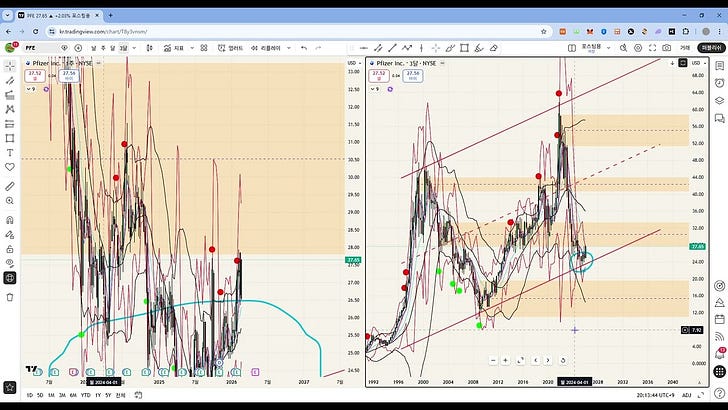Delete drawings with the trash icon
This screenshot has width=728, height=410.
coord(10,297)
